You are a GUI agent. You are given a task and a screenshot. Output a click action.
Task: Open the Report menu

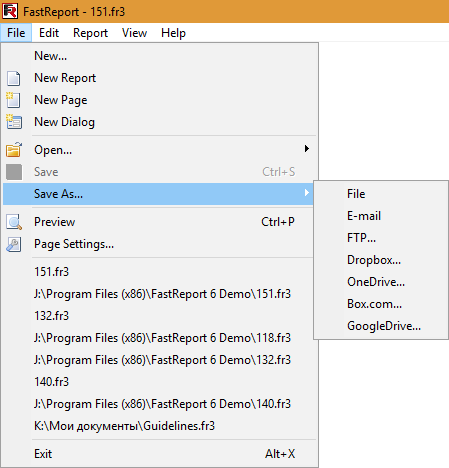[x=90, y=33]
